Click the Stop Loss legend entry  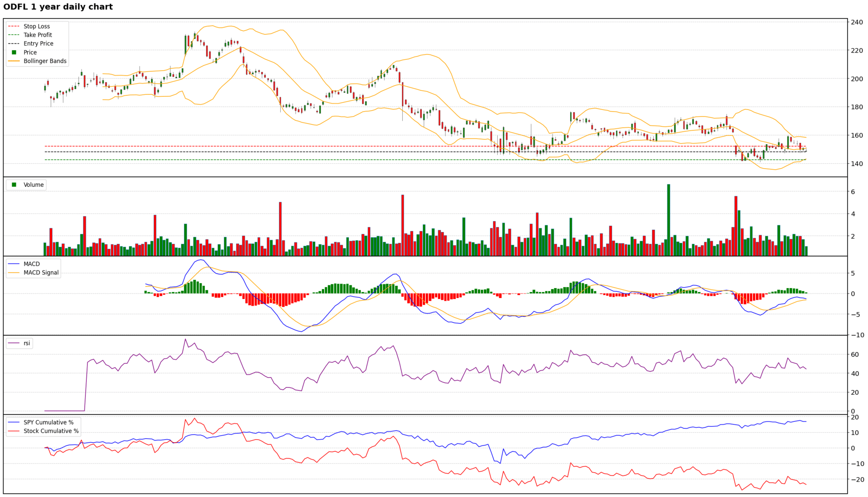pos(36,26)
